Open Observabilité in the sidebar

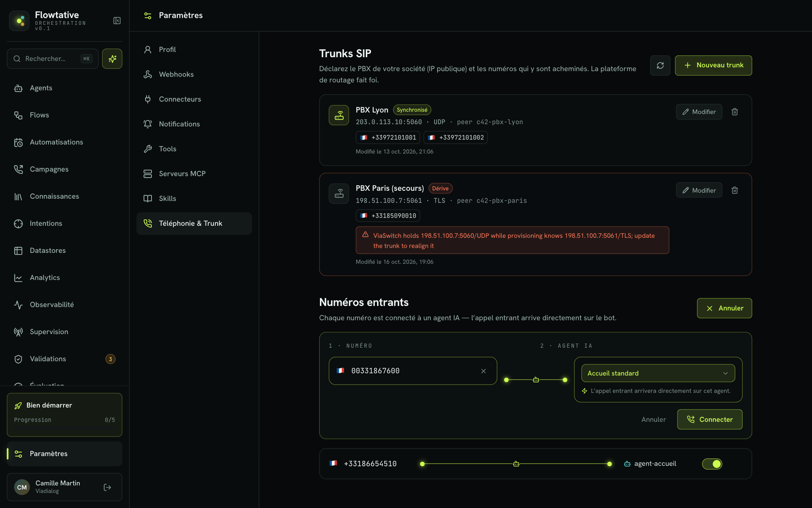point(65,305)
